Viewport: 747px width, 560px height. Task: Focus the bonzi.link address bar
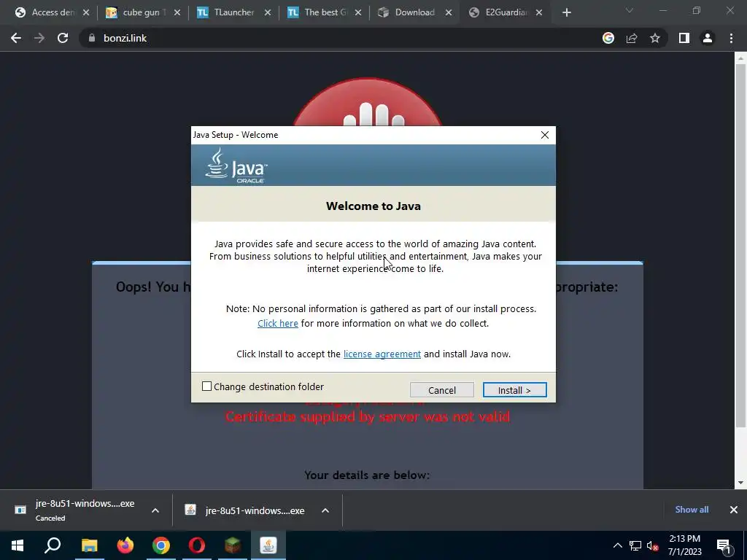[333, 38]
